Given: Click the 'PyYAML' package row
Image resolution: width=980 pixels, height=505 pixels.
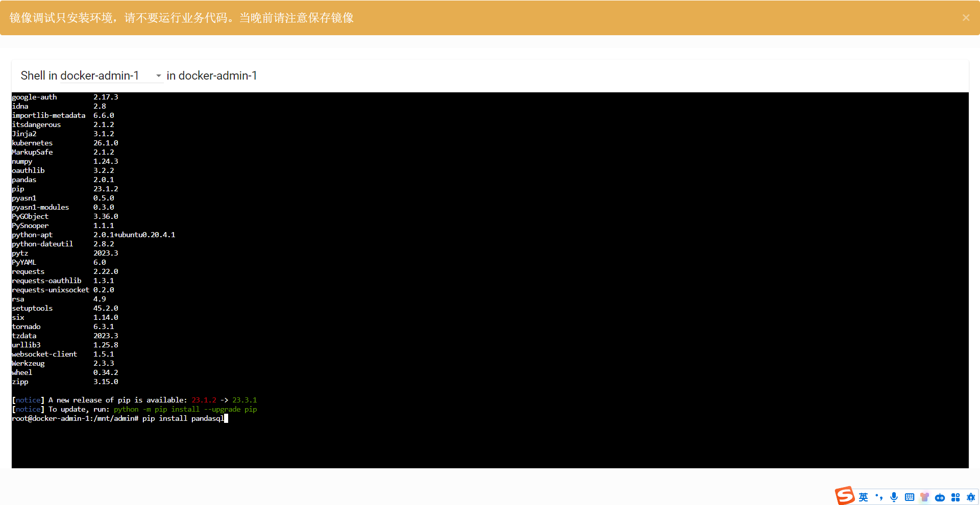Looking at the screenshot, I should [x=59, y=262].
